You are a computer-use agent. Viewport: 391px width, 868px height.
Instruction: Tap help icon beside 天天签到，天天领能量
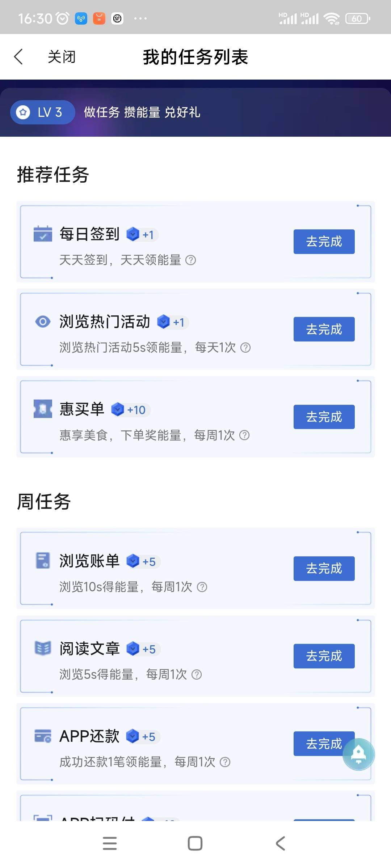191,260
